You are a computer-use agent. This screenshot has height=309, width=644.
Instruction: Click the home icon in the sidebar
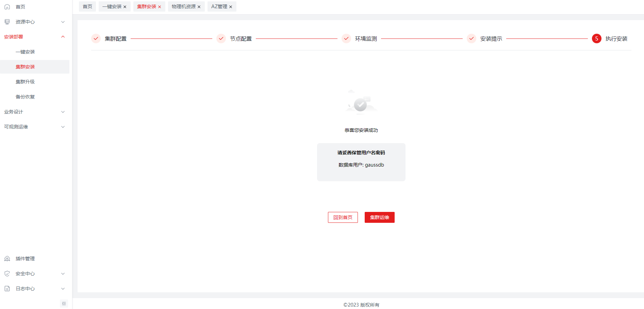pos(7,7)
